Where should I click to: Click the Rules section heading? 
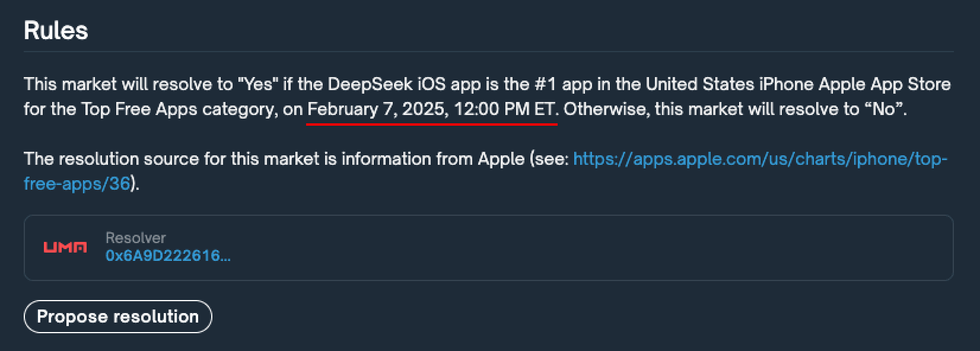point(56,31)
